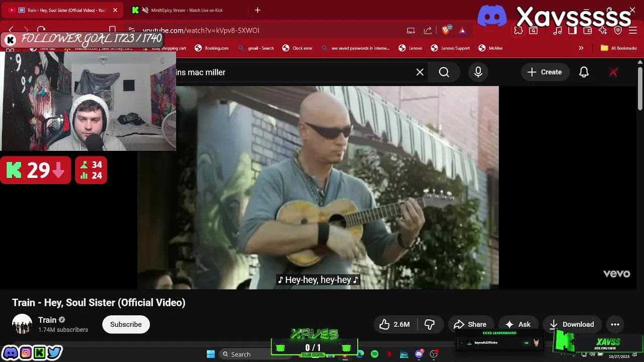The width and height of the screenshot is (644, 362).
Task: Reload the current page
Action: (41, 30)
